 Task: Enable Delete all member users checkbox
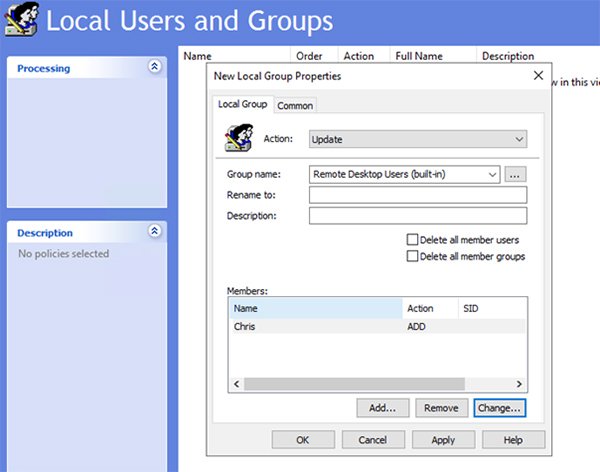pos(412,240)
